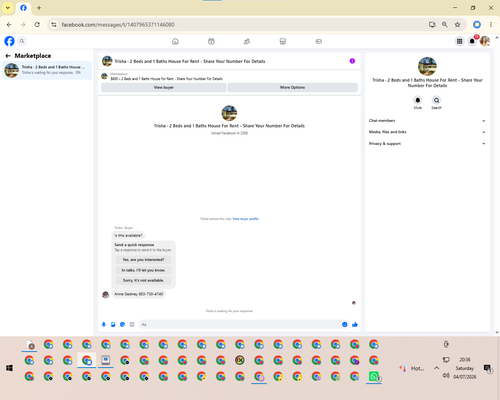Screen dimensions: 500x400
Task: Send quick reply 'Yes, are you interested?'
Action: 143,260
